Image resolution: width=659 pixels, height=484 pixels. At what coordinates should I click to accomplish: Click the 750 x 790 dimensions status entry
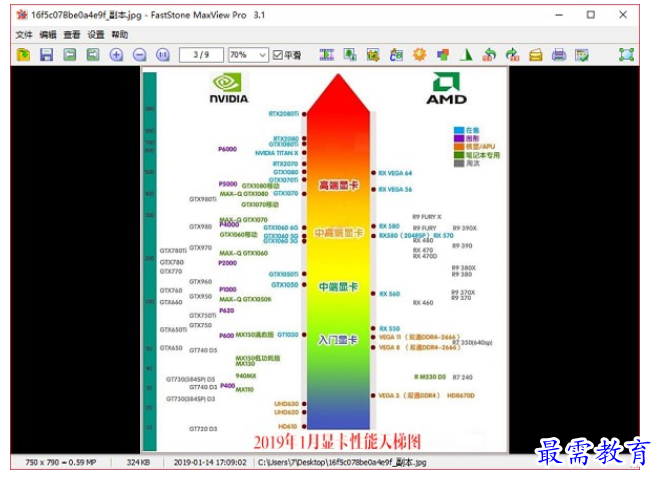coord(61,462)
